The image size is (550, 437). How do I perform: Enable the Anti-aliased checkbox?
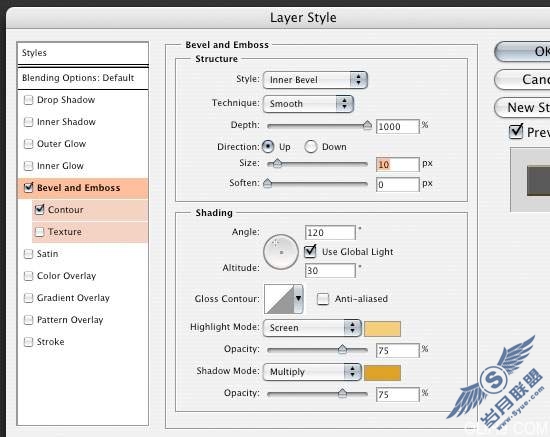(323, 299)
